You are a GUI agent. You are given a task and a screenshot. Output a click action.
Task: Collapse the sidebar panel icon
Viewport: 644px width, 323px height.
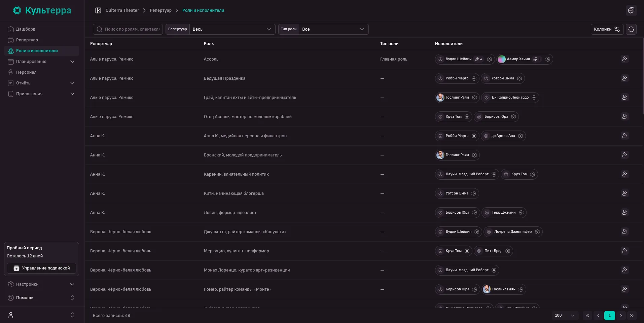point(98,10)
